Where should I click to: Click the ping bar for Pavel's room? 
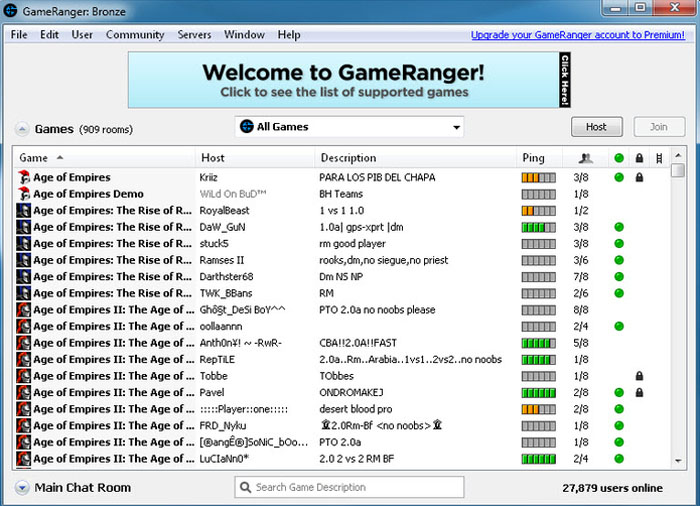(x=538, y=393)
